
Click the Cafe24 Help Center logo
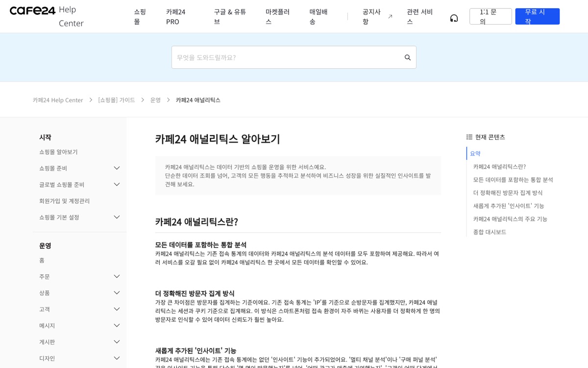click(x=47, y=16)
